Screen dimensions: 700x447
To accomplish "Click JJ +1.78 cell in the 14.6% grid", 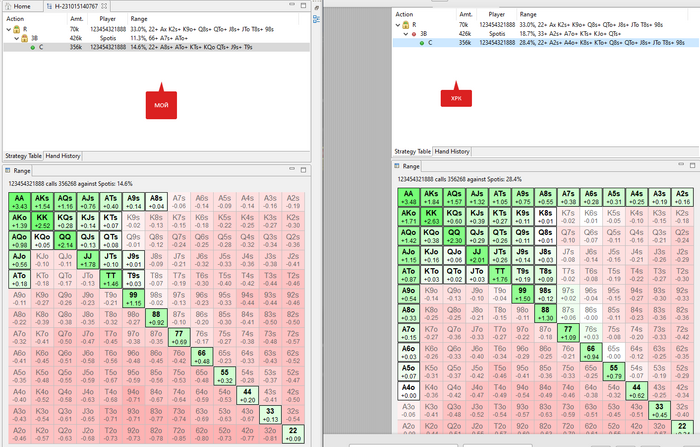I will tap(88, 260).
